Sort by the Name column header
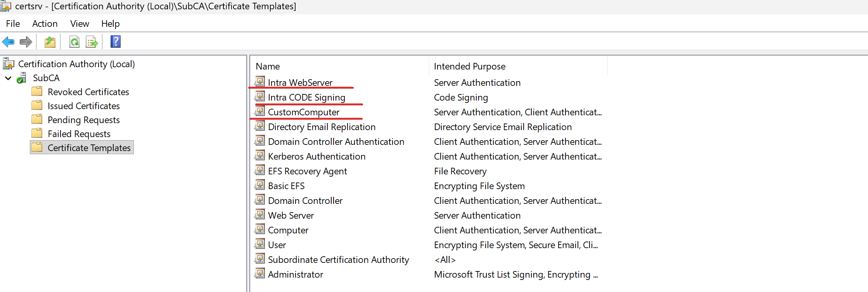The image size is (868, 292). pos(268,66)
